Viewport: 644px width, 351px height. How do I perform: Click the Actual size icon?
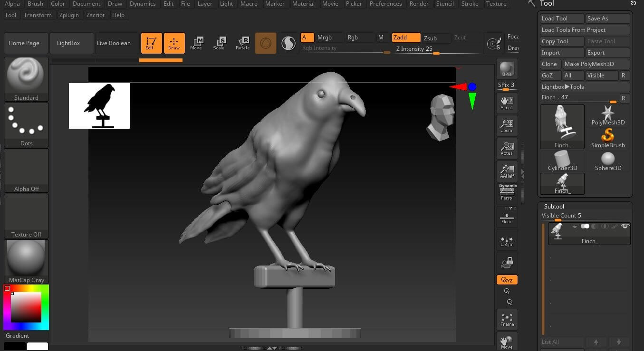tap(507, 149)
